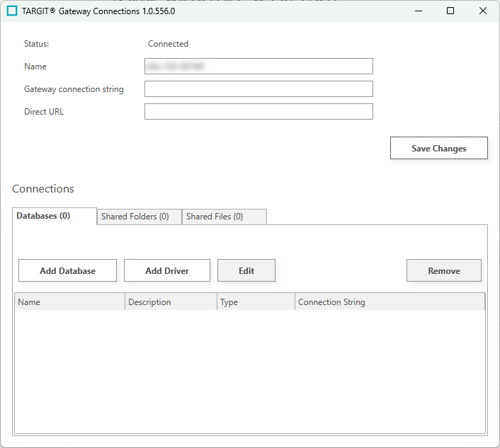Click the Add Database button
This screenshot has width=500, height=448.
pyautogui.click(x=67, y=270)
